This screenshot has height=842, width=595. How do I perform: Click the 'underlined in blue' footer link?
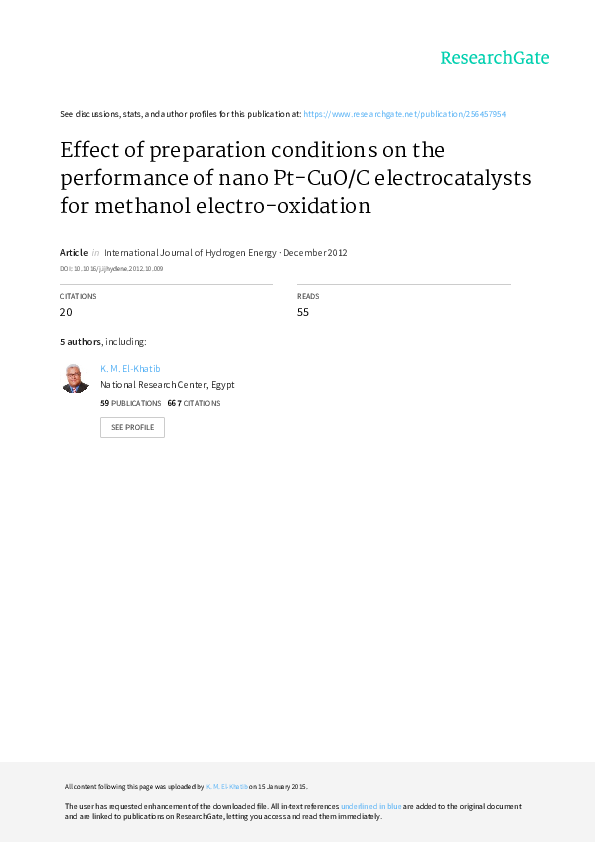371,807
